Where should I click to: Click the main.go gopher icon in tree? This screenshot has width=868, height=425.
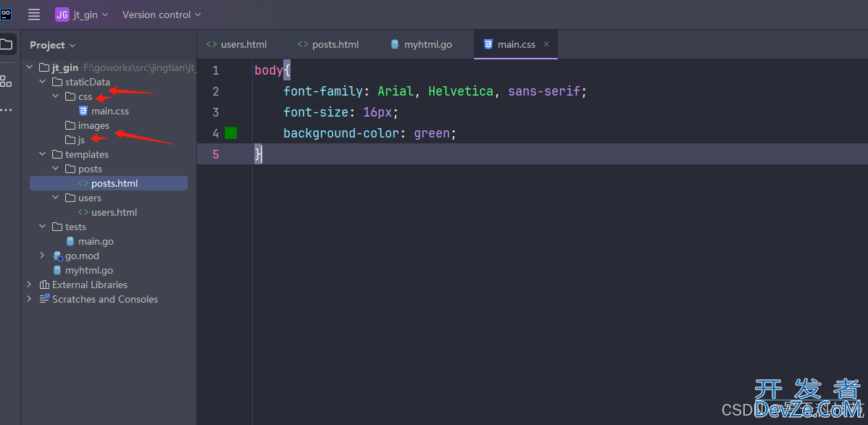(x=70, y=241)
